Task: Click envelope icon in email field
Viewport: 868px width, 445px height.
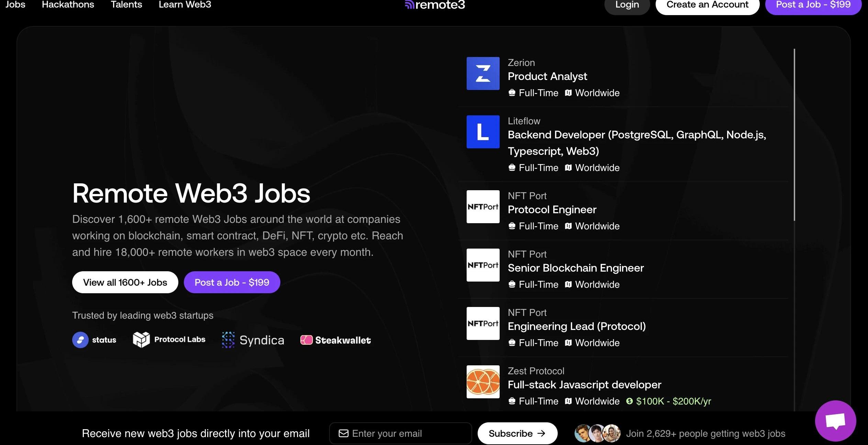Action: coord(343,433)
